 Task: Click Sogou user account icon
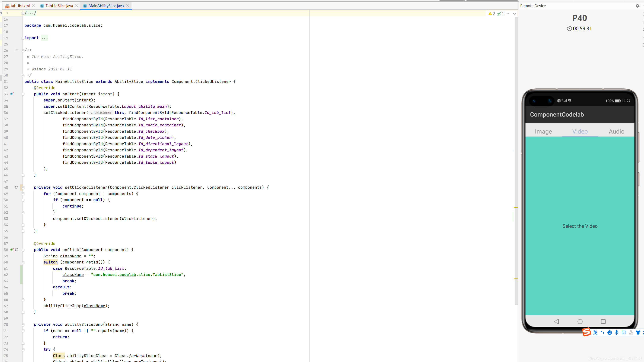pyautogui.click(x=631, y=333)
